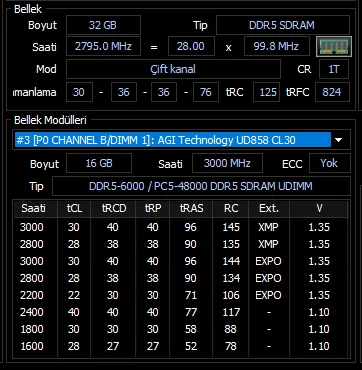
Task: Select the 2200 EXPO timing row
Action: click(181, 295)
